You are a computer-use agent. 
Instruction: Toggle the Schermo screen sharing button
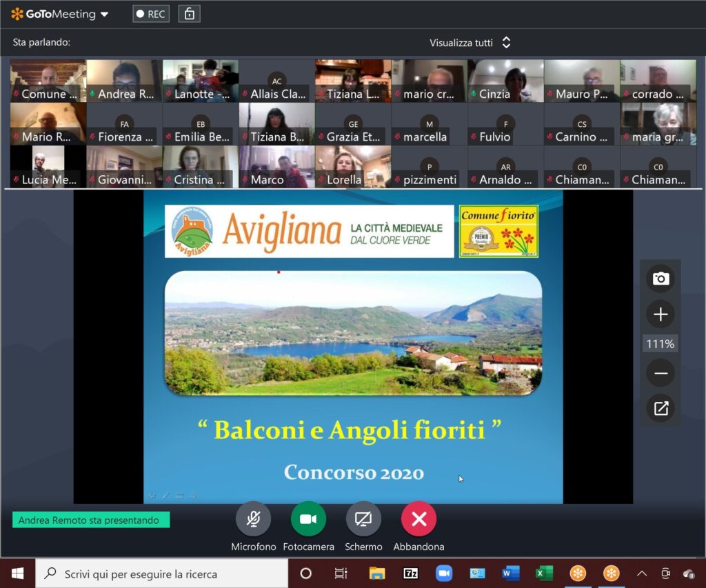tap(363, 519)
